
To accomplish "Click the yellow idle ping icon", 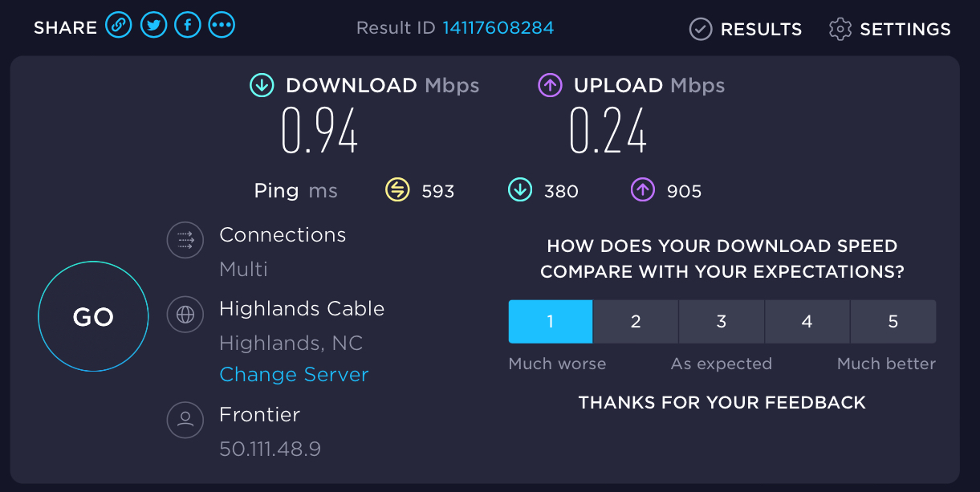I will [397, 190].
